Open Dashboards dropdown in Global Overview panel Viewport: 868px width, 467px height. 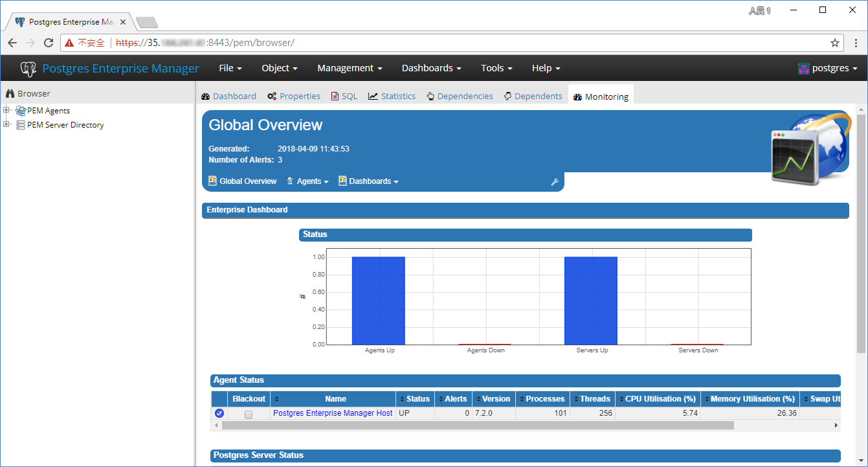click(368, 181)
